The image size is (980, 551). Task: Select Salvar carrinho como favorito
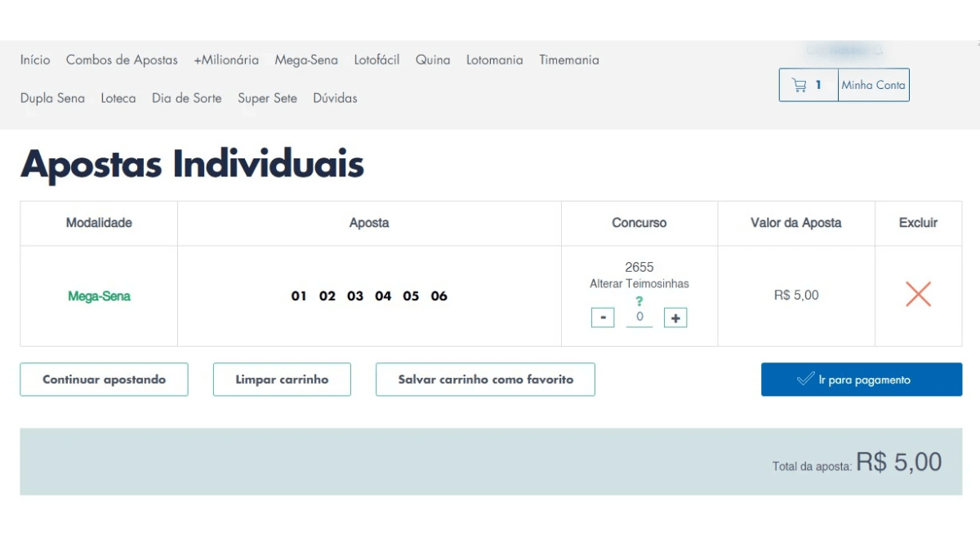point(485,380)
